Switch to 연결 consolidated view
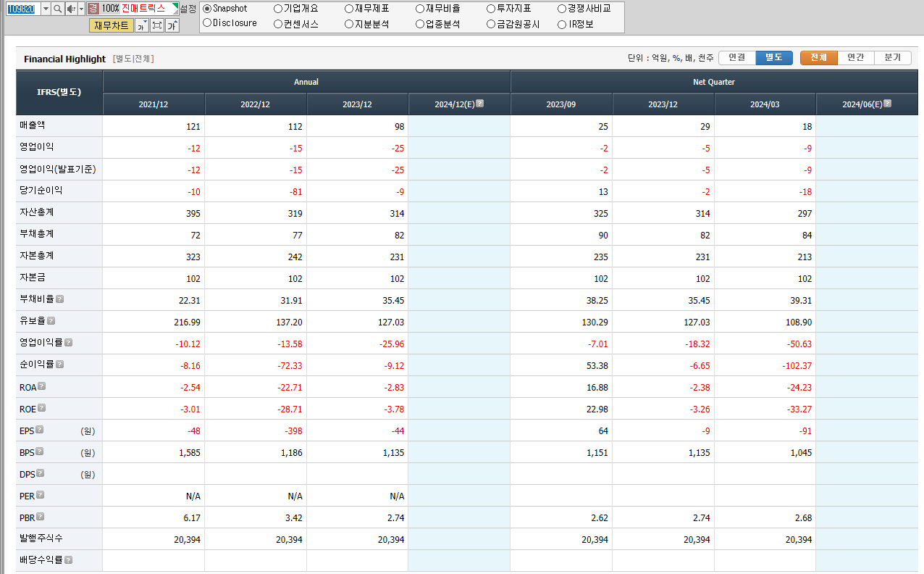Image resolution: width=924 pixels, height=574 pixels. click(737, 58)
